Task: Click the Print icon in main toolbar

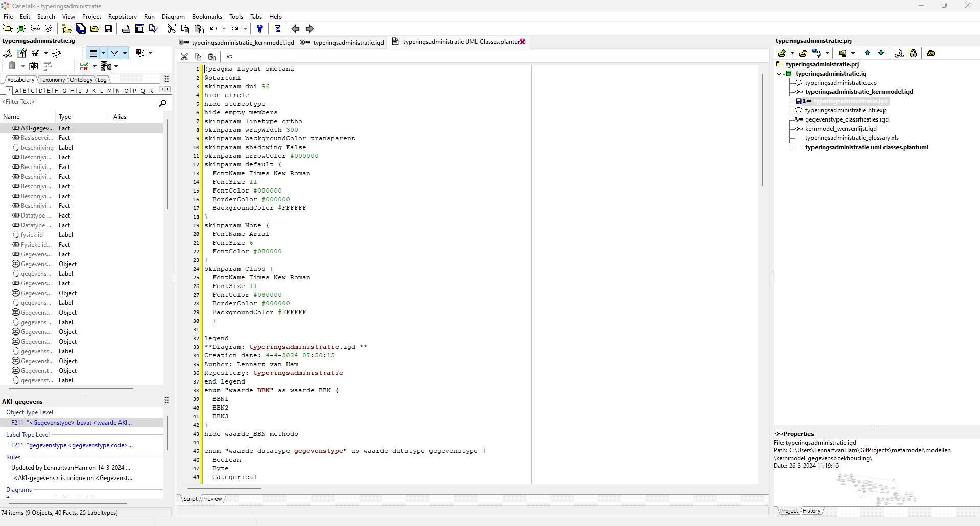Action: click(126, 29)
